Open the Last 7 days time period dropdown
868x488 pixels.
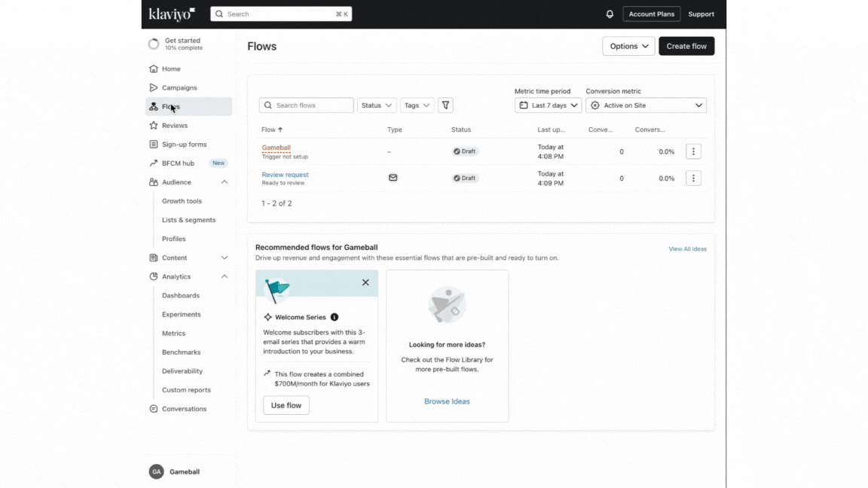coord(548,105)
